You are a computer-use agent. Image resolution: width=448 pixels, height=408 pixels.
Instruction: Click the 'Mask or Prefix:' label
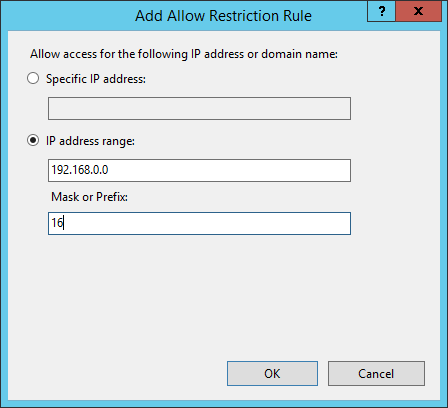pyautogui.click(x=89, y=197)
